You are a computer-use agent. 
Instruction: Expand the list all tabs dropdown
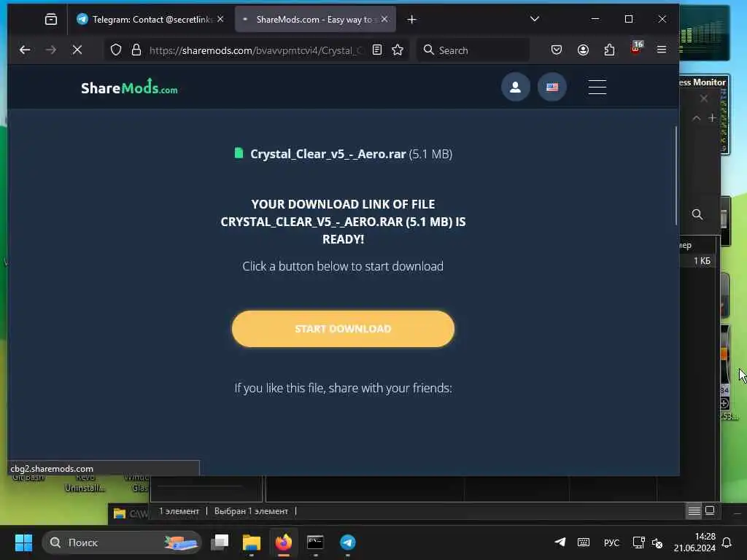click(x=535, y=19)
